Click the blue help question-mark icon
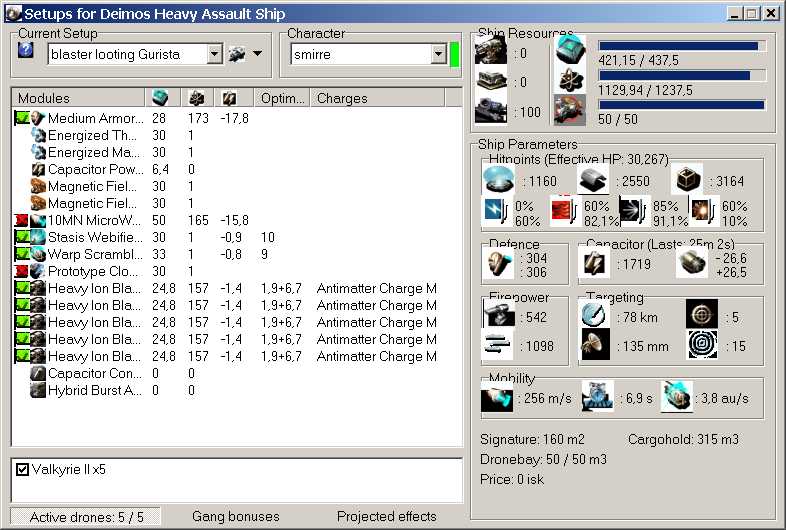This screenshot has width=786, height=530. 26,51
